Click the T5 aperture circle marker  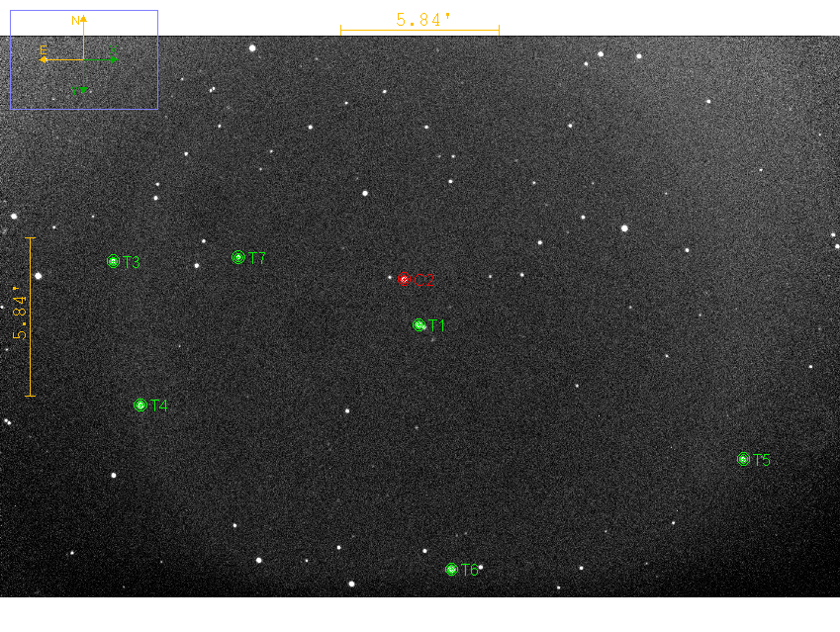(743, 459)
